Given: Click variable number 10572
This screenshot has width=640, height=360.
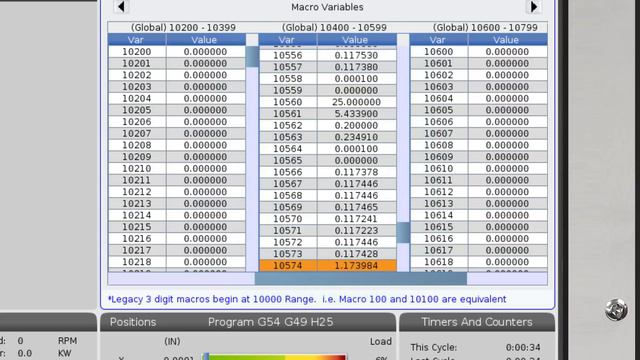Looking at the screenshot, I should 288,242.
